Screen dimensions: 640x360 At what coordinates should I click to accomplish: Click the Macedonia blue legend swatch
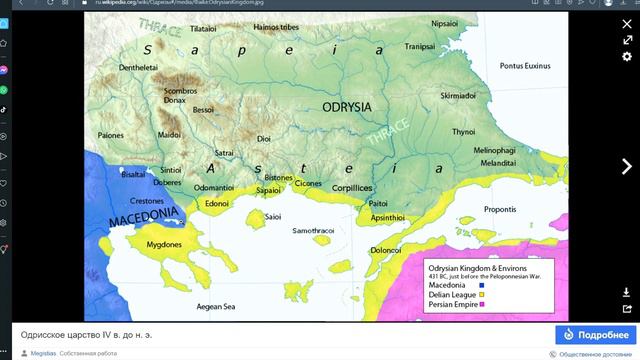click(x=482, y=285)
